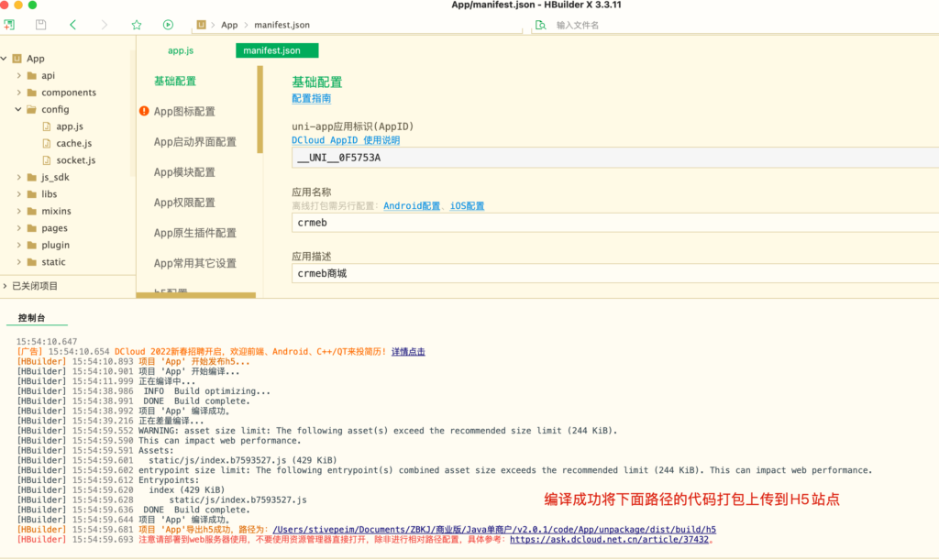Click the libs folder icon

32,194
